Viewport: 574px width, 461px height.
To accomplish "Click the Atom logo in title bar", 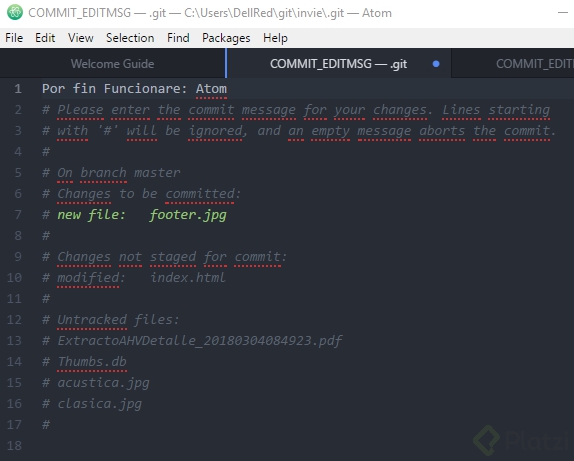I will click(x=15, y=12).
